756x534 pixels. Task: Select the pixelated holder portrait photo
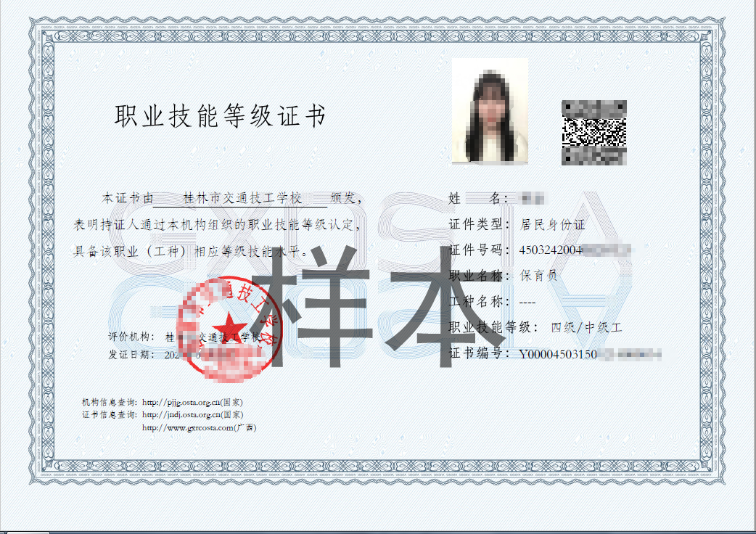point(490,111)
